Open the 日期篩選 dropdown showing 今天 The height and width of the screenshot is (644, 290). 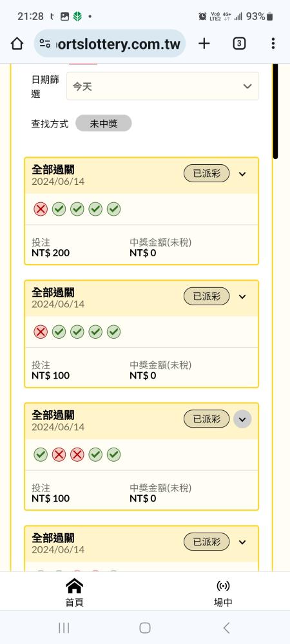pos(162,86)
